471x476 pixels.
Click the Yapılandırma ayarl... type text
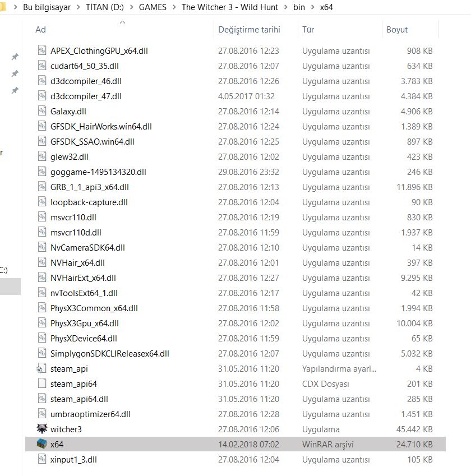[x=339, y=369]
